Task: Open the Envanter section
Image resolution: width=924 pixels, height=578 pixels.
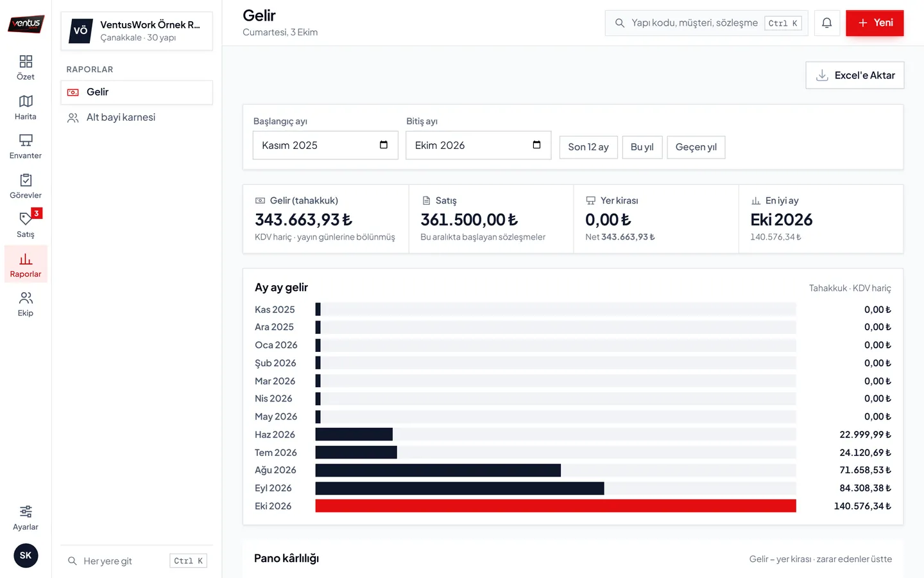Action: (x=26, y=146)
